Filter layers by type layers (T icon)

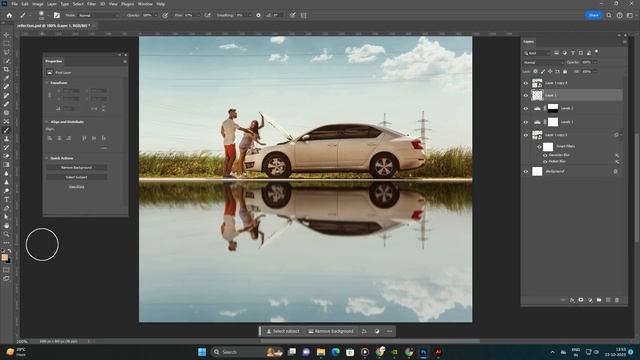[x=573, y=53]
